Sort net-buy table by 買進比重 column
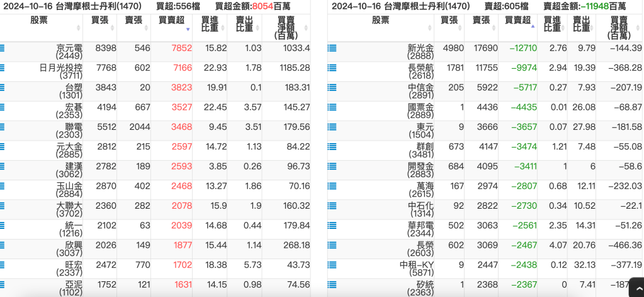This screenshot has width=644, height=297. [210, 24]
